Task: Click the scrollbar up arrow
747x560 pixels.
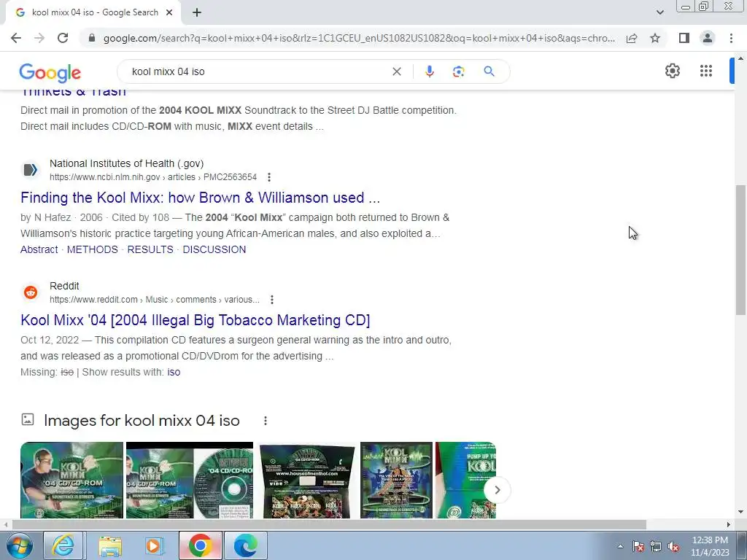Action: pos(740,58)
